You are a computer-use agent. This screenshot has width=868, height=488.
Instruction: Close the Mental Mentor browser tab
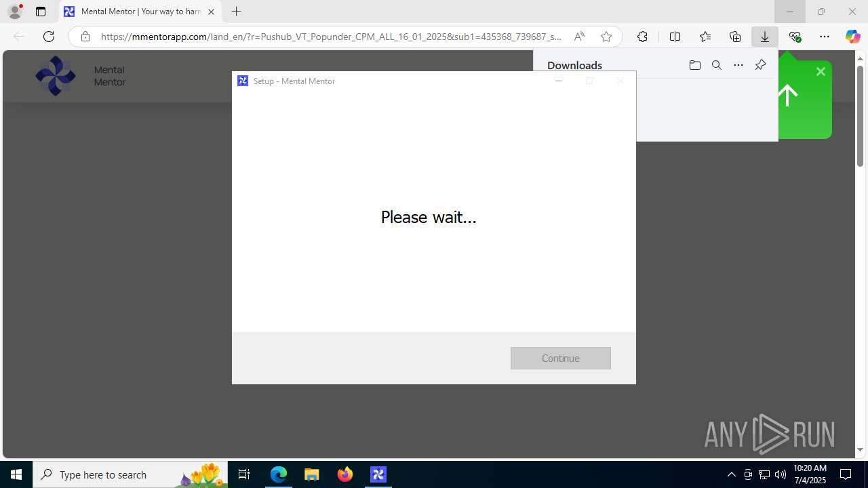(211, 12)
